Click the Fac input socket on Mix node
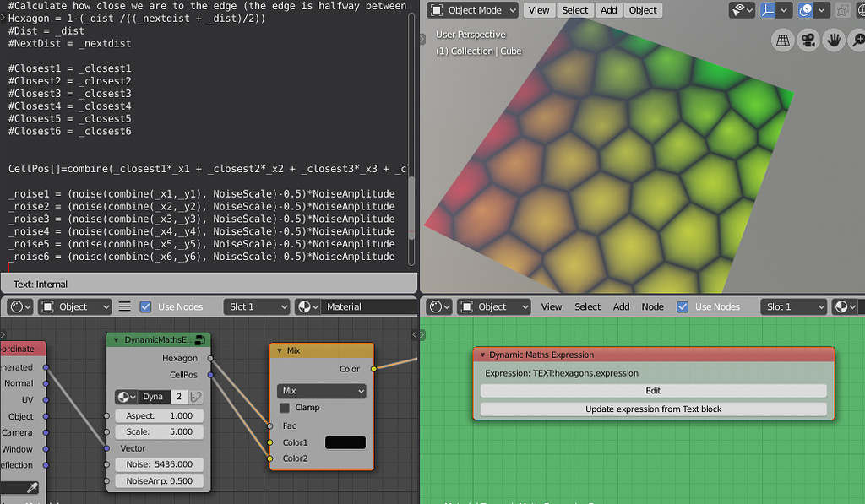The height and width of the screenshot is (504, 865). pyautogui.click(x=269, y=426)
